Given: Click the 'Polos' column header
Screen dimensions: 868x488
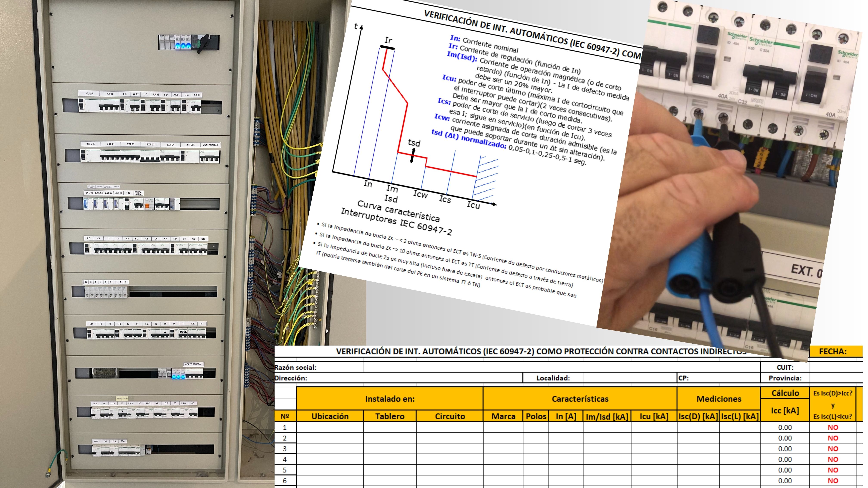Looking at the screenshot, I should click(536, 416).
